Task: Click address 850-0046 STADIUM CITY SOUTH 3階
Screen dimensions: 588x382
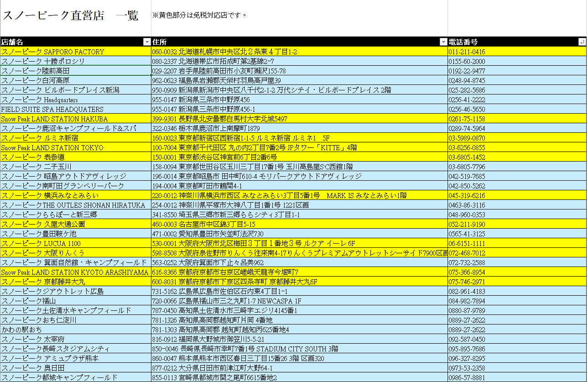Action: tap(299, 349)
